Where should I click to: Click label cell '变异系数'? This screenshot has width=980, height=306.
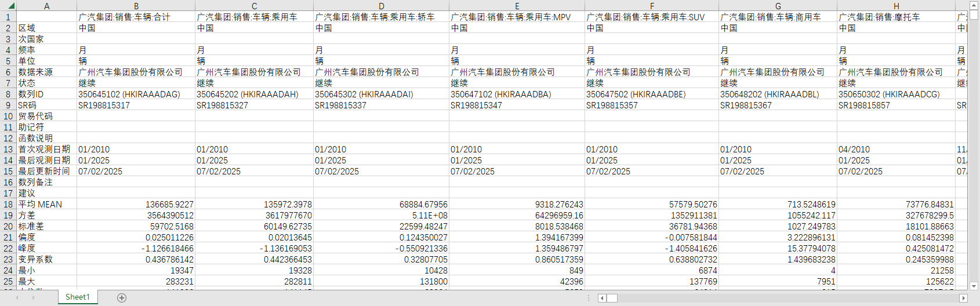46,259
